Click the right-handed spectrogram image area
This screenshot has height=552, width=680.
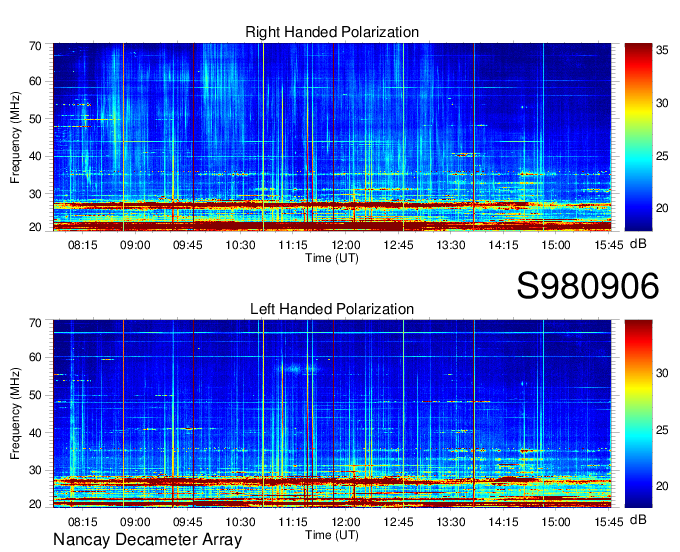[332, 137]
